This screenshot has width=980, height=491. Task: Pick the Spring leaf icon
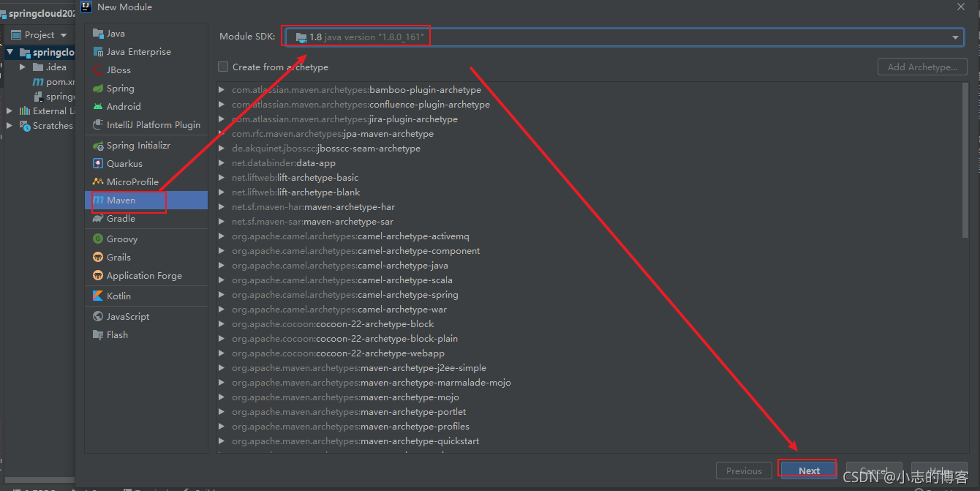pos(98,89)
